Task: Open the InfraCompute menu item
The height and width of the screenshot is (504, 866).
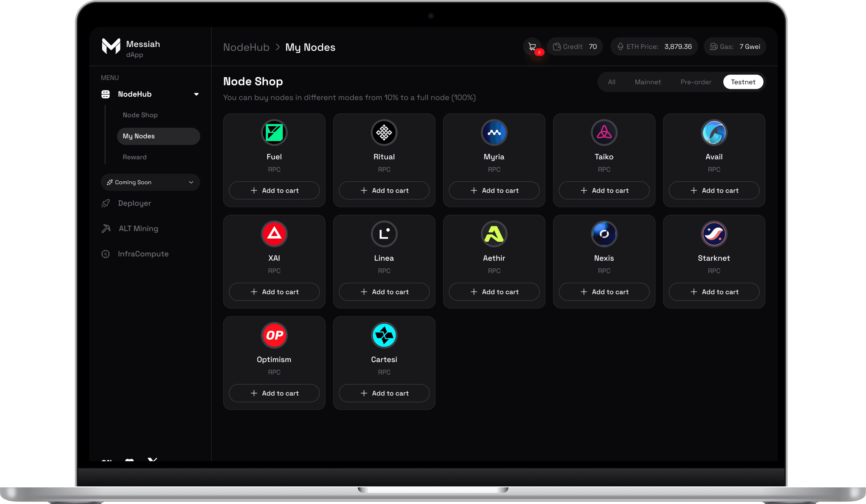Action: [x=143, y=254]
